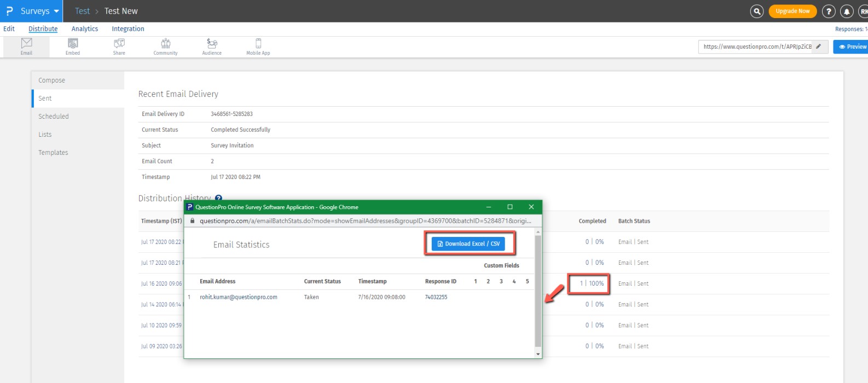Viewport: 868px width, 383px height.
Task: Click Download Excel / CSV button
Action: [x=468, y=244]
